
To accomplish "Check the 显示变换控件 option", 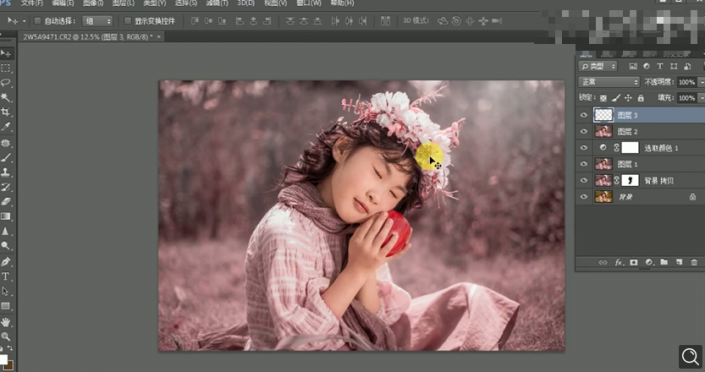I will (x=128, y=21).
